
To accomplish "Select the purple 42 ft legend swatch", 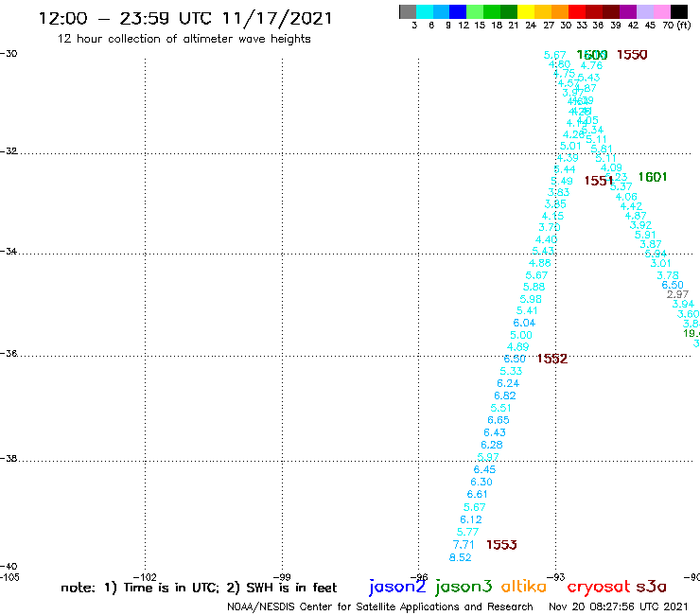I will tap(628, 11).
